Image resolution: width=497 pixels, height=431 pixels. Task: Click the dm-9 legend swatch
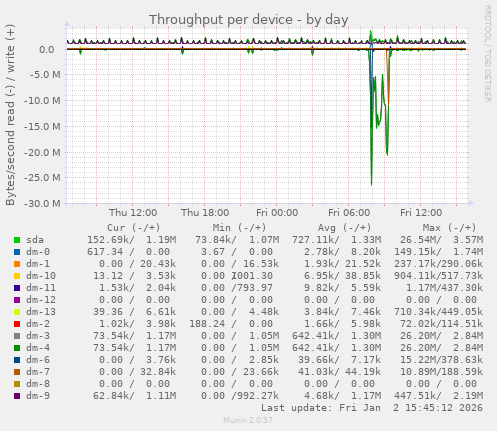pos(17,396)
